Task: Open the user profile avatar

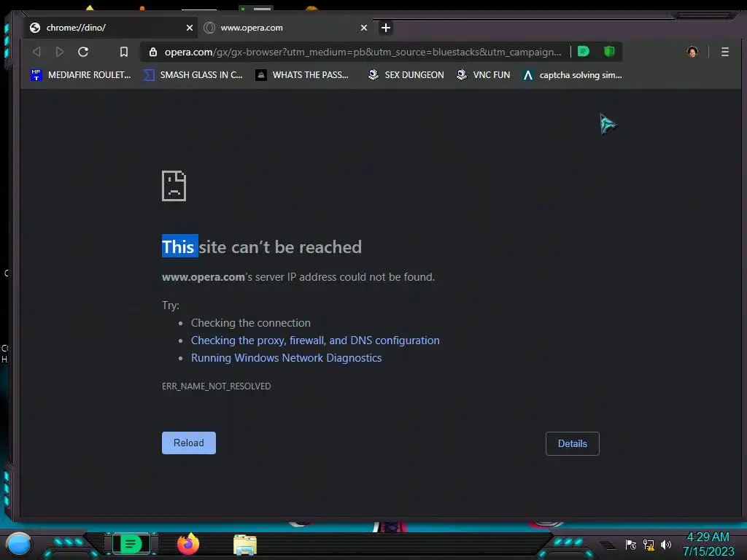Action: point(692,52)
